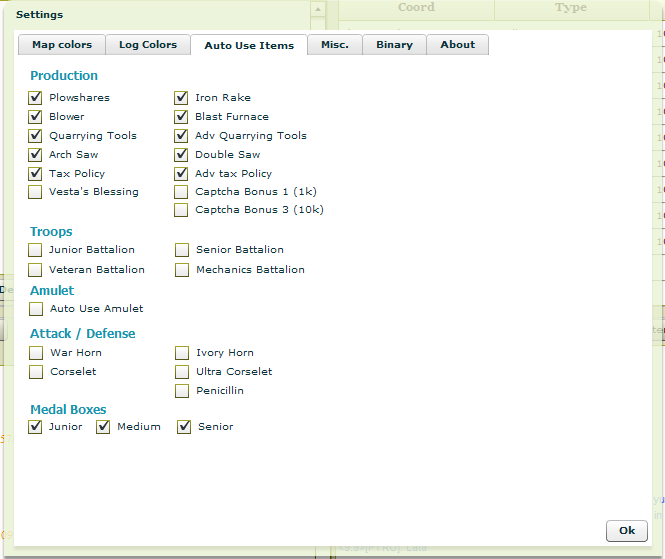This screenshot has height=559, width=665.
Task: Check the Captcha Bonus 3 (10k) box
Action: (x=181, y=211)
